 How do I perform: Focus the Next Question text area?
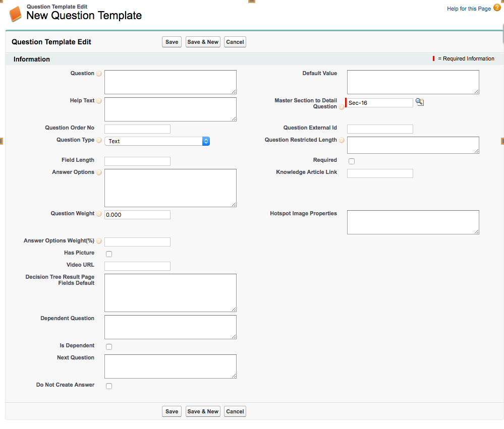tap(171, 366)
